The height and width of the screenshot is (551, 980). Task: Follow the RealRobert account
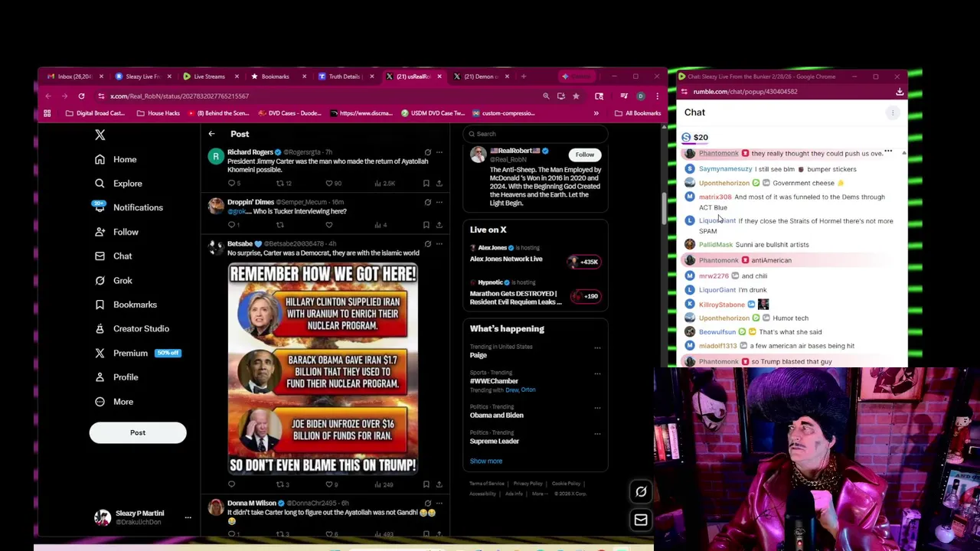click(584, 155)
